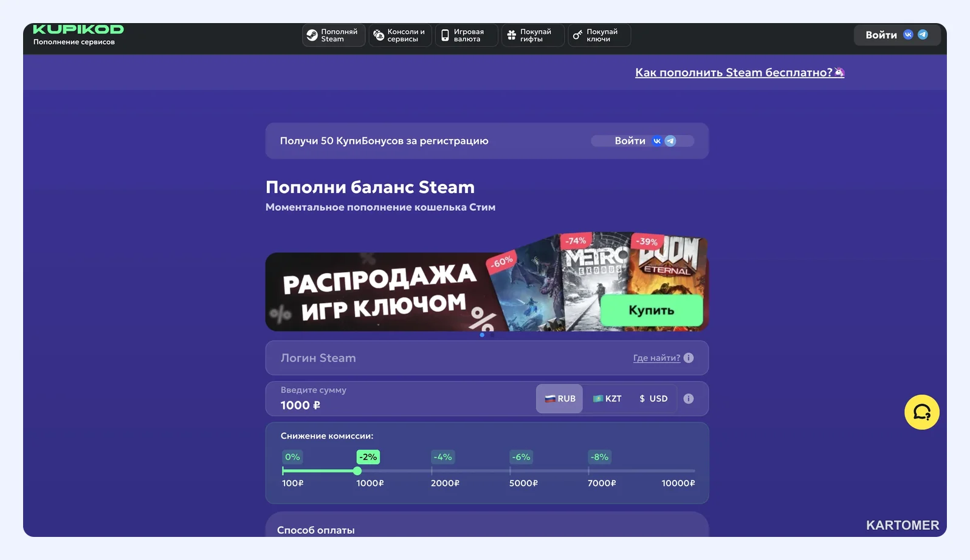The height and width of the screenshot is (560, 970).
Task: Open the Покупай ключи section
Action: point(599,35)
